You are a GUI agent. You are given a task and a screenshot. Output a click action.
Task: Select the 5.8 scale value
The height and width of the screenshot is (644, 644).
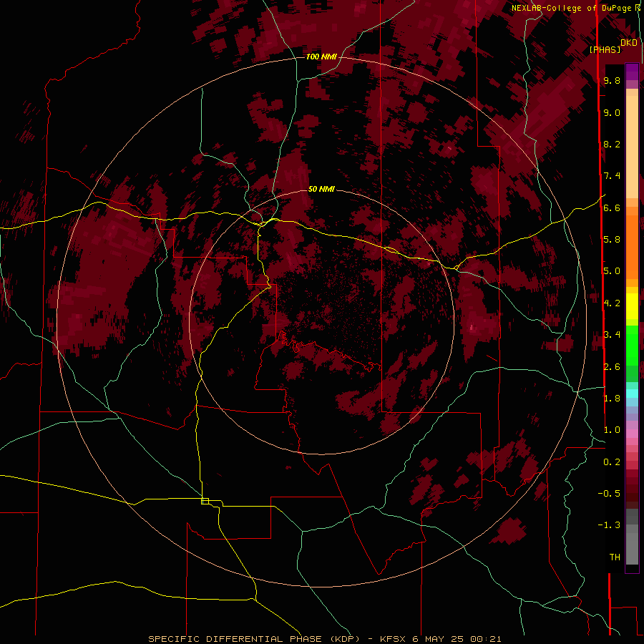point(612,239)
